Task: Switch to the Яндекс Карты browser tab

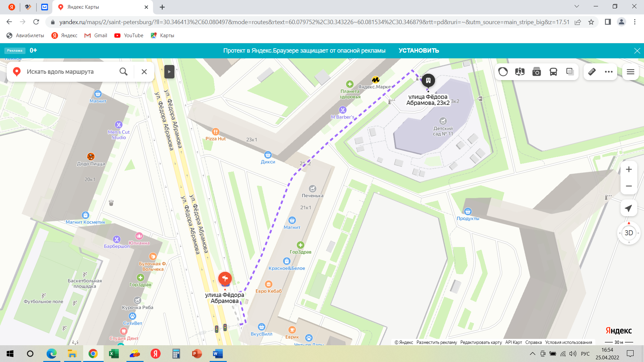Action: pyautogui.click(x=102, y=7)
